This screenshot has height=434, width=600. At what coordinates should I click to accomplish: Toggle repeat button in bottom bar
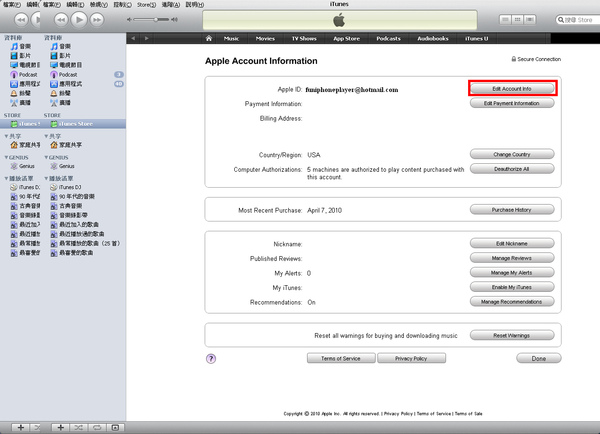click(97, 427)
